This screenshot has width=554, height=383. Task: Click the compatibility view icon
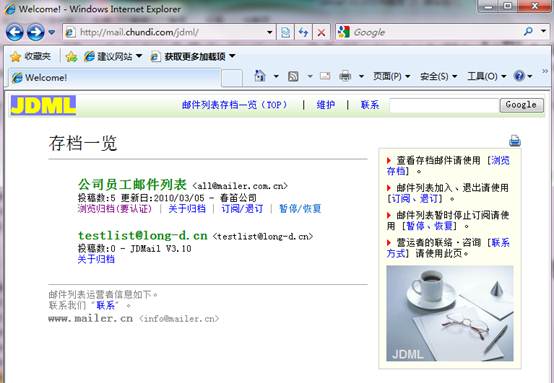285,33
